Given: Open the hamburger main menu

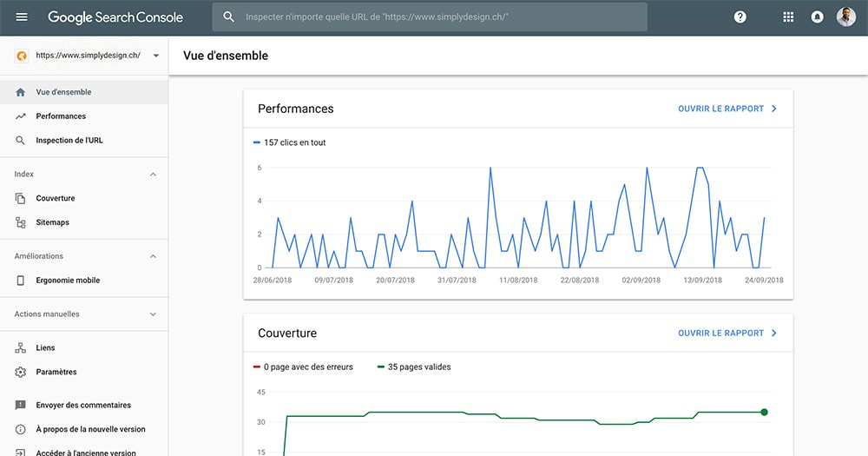Looking at the screenshot, I should [x=22, y=17].
